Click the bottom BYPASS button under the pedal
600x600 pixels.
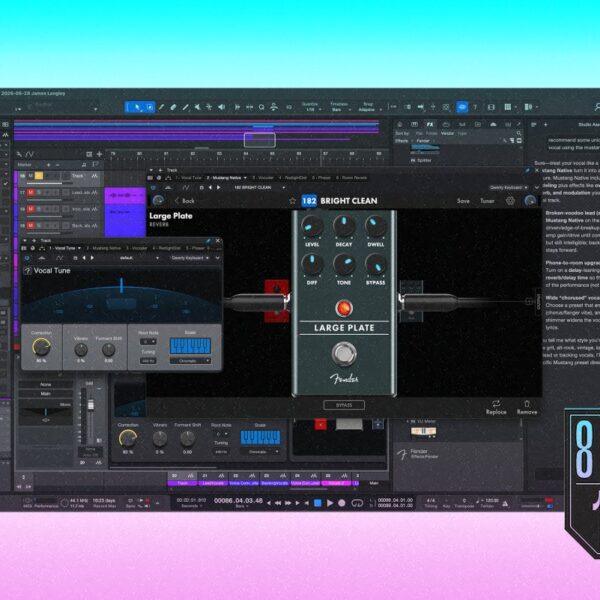point(344,405)
